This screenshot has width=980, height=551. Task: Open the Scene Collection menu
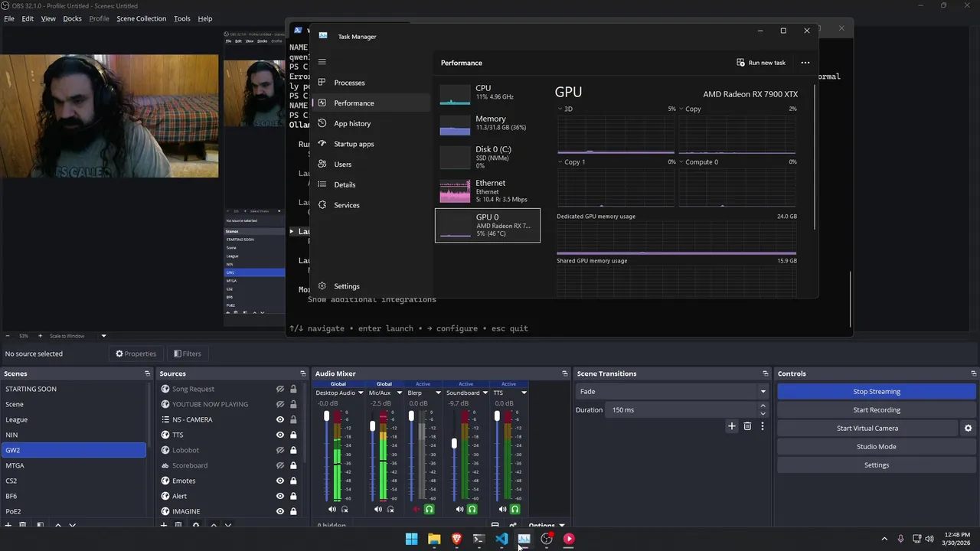click(x=141, y=18)
